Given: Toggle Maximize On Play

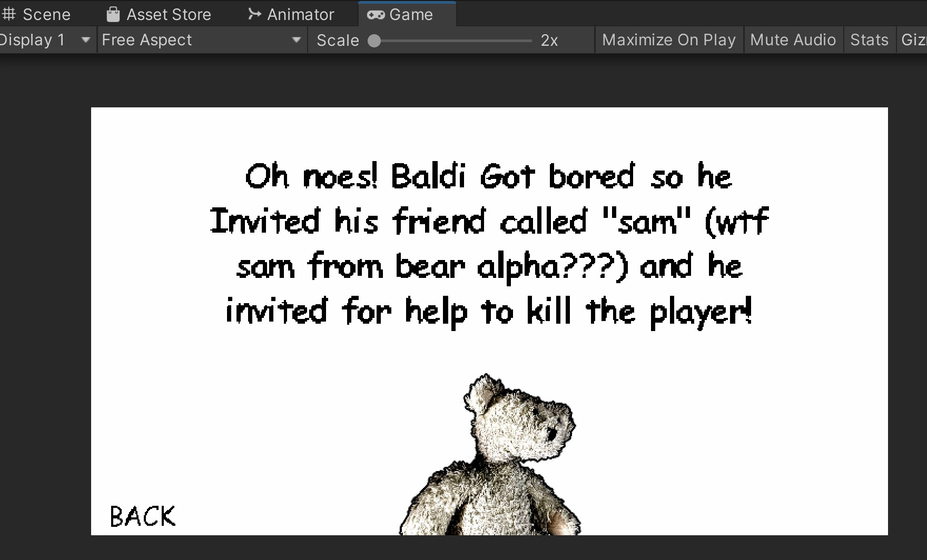Looking at the screenshot, I should tap(669, 39).
